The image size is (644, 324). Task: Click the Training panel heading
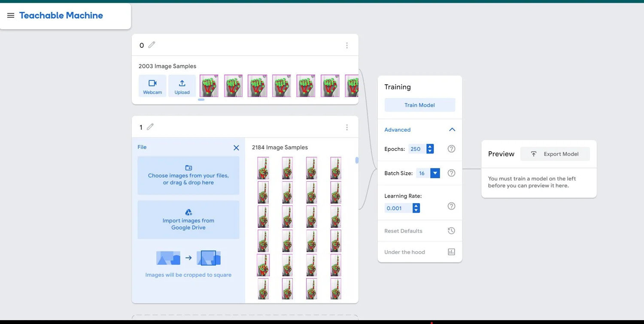398,87
